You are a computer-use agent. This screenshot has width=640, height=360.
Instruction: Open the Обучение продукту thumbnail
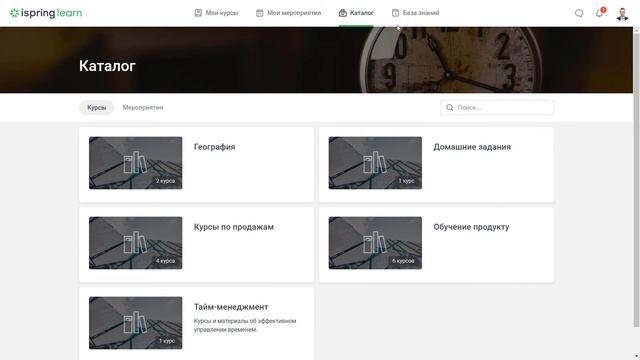(x=375, y=243)
